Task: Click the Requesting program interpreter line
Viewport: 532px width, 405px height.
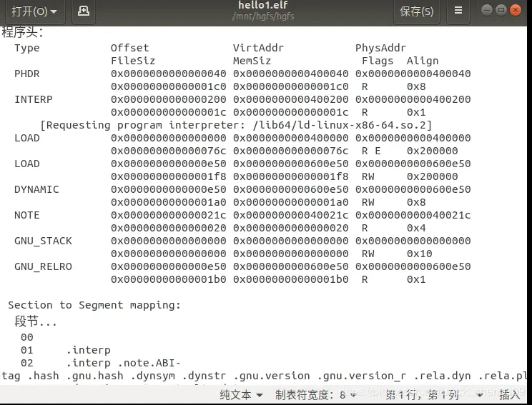Action: (236, 126)
